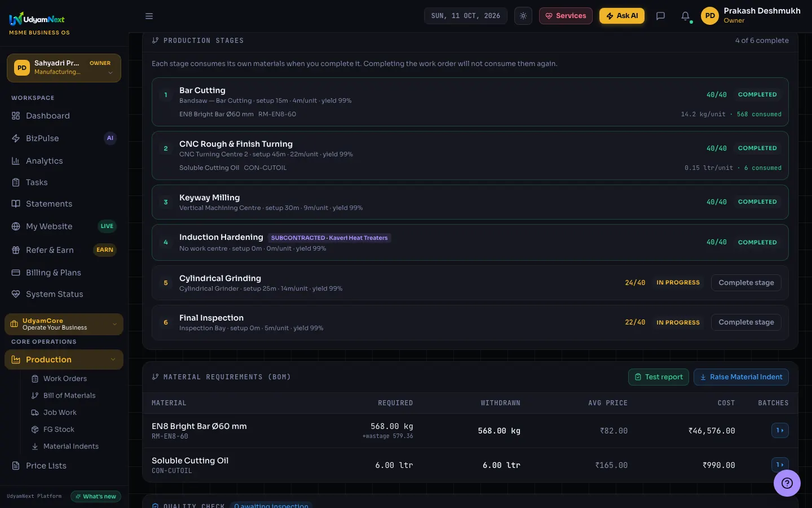
Task: Collapse the UdyamCore module section
Action: point(64,324)
